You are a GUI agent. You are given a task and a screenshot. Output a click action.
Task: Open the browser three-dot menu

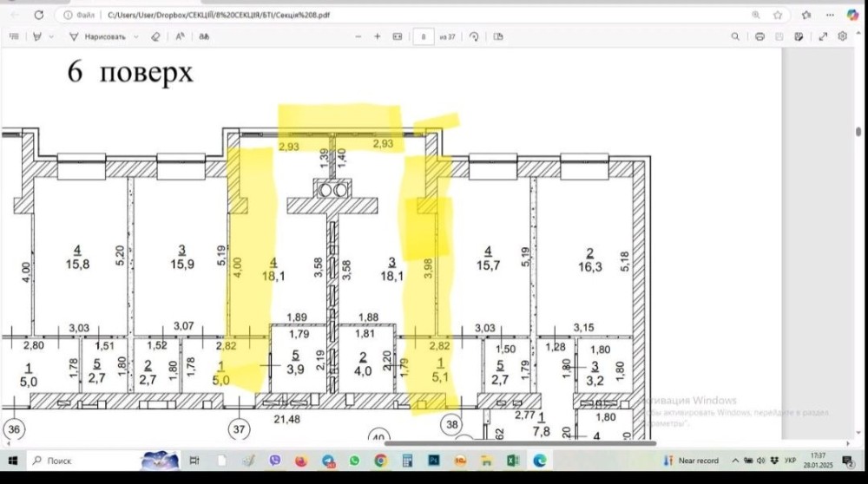829,15
